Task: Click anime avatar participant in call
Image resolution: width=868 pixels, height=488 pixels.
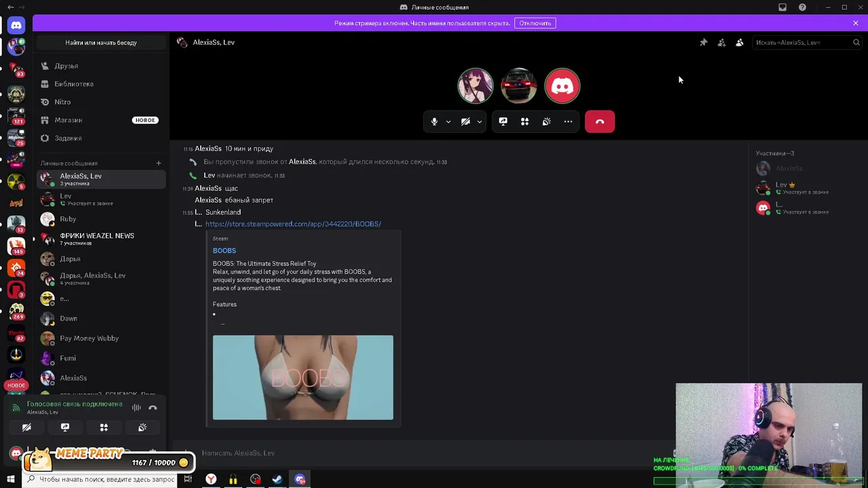Action: (475, 86)
